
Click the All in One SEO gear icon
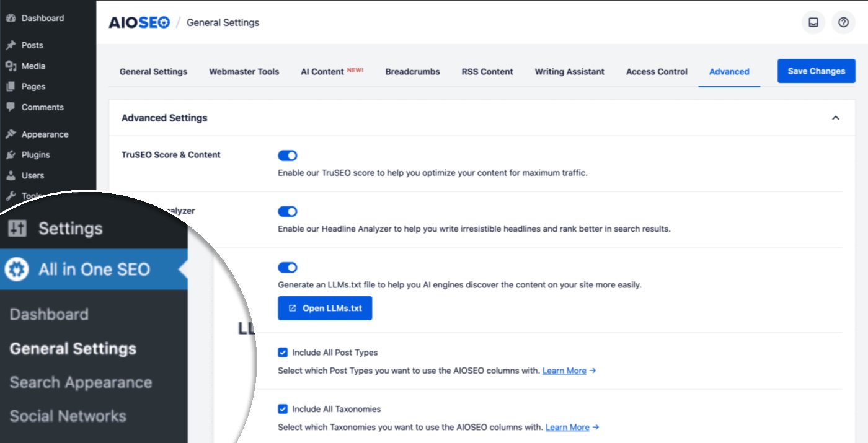17,270
